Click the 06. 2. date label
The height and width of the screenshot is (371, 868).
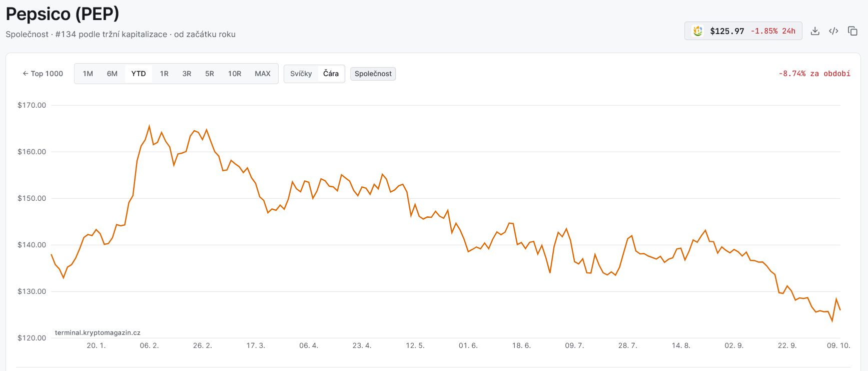(x=149, y=345)
